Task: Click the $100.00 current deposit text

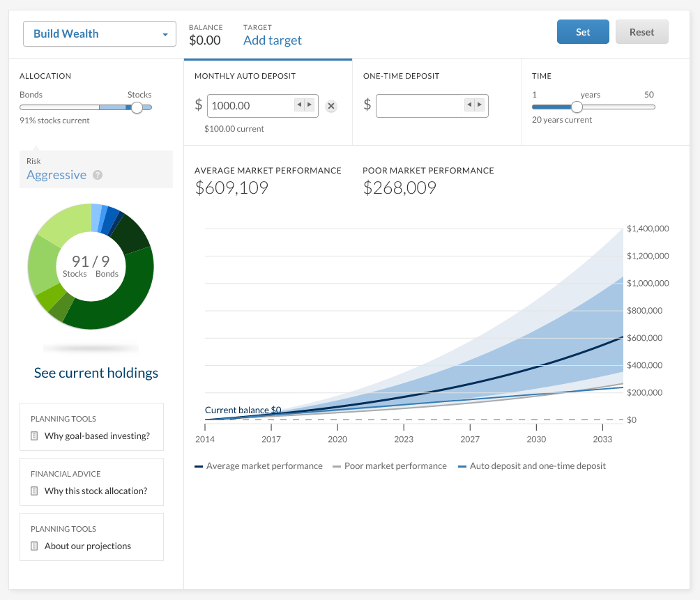Action: click(x=234, y=129)
